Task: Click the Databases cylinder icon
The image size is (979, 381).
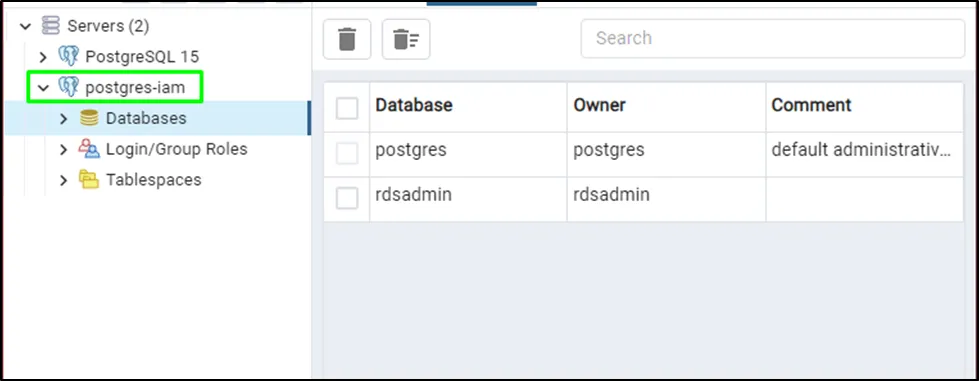Action: coord(89,118)
